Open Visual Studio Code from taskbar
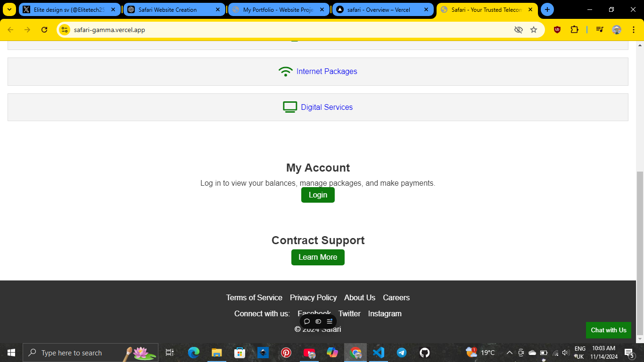The image size is (644, 362). 379,353
